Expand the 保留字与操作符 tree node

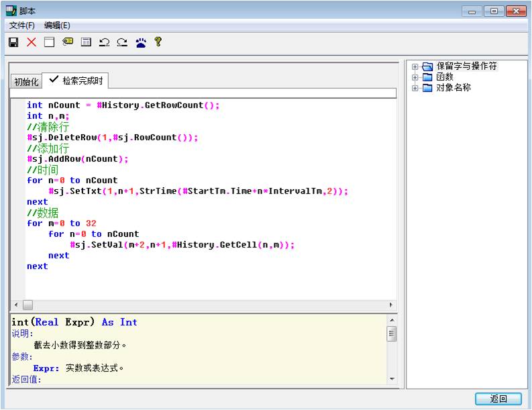[415, 66]
